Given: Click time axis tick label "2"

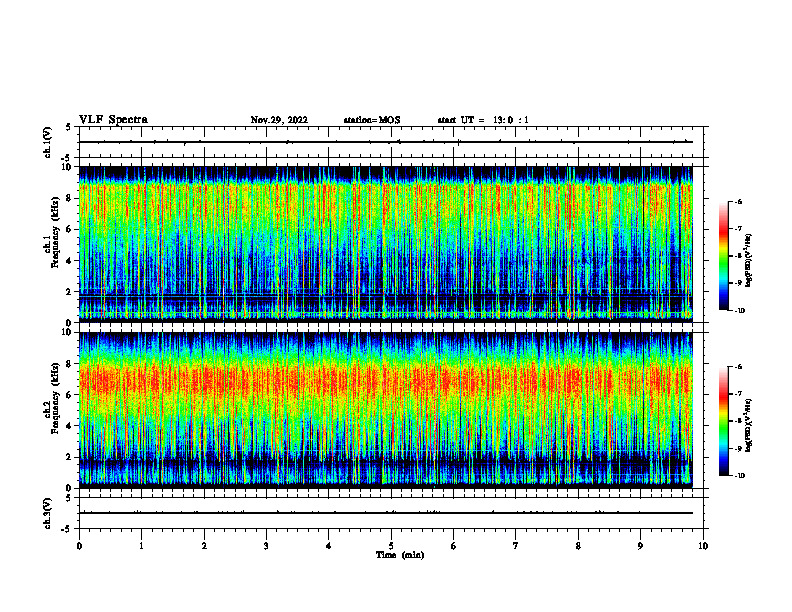Looking at the screenshot, I should tap(204, 546).
